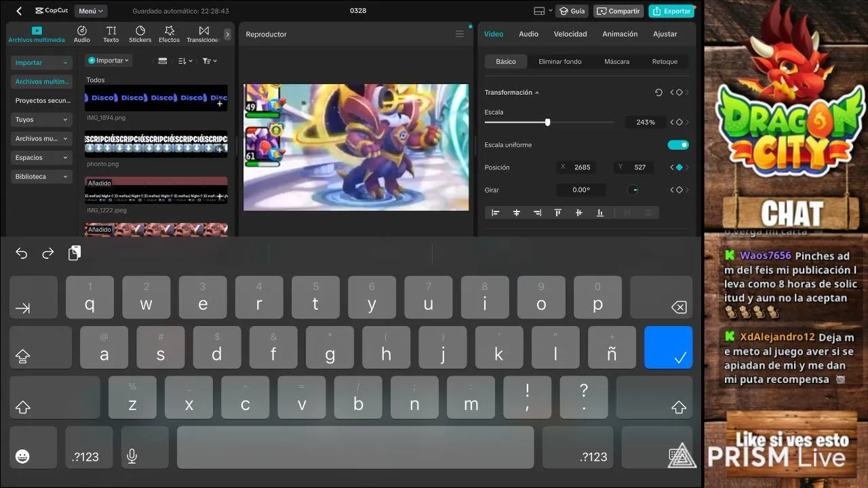The image size is (868, 488).
Task: Switch media list view layout icon
Action: pos(163,61)
